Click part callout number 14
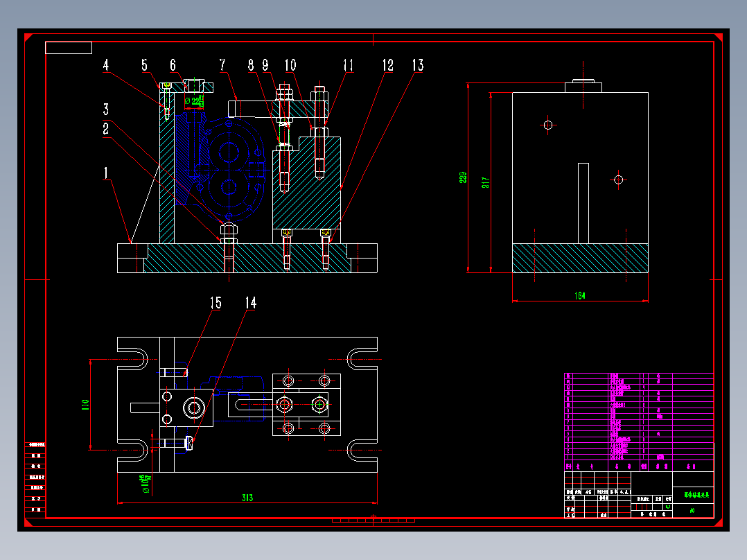Screen dimensions: 747x560 [x=251, y=303]
